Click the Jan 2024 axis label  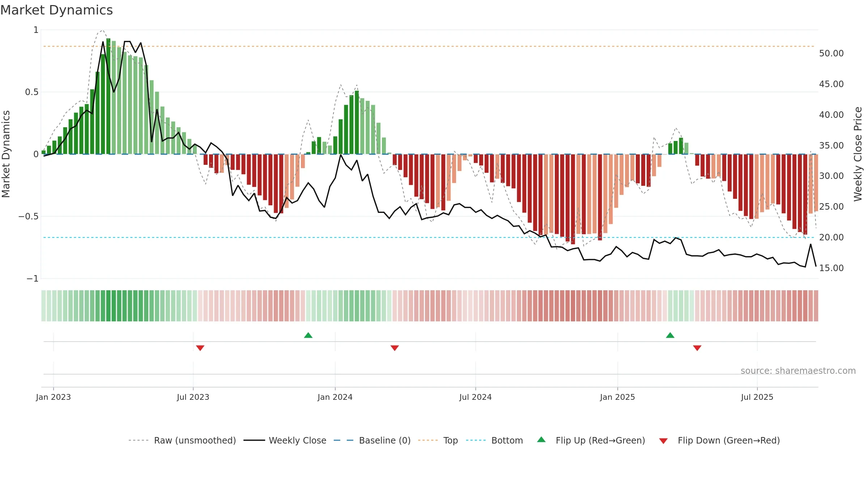click(x=335, y=397)
